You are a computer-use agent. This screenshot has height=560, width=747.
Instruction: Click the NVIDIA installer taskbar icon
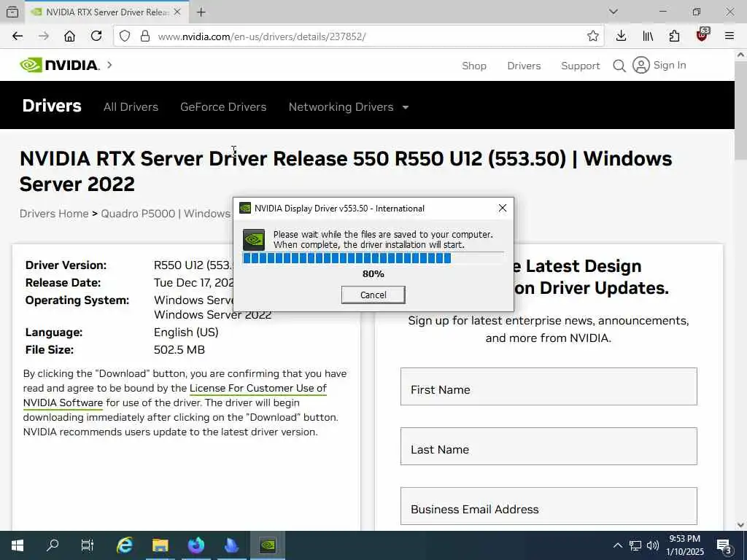pyautogui.click(x=267, y=545)
